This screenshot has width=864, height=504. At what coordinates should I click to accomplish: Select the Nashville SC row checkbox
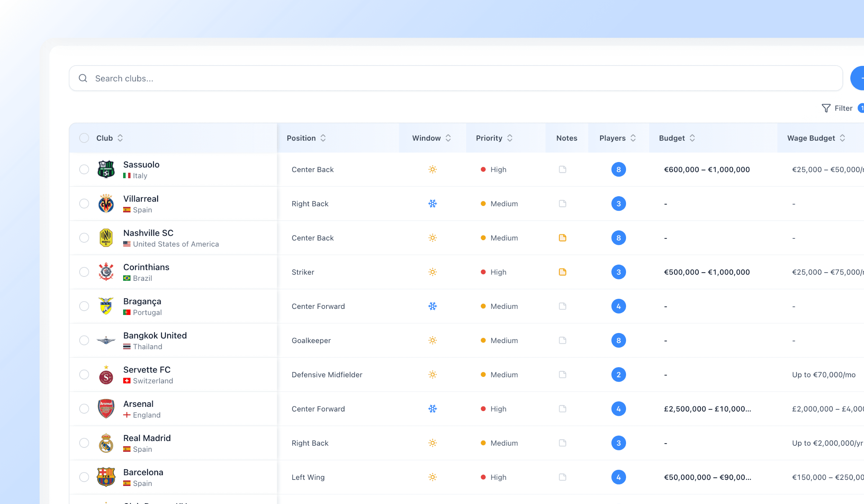click(x=84, y=238)
